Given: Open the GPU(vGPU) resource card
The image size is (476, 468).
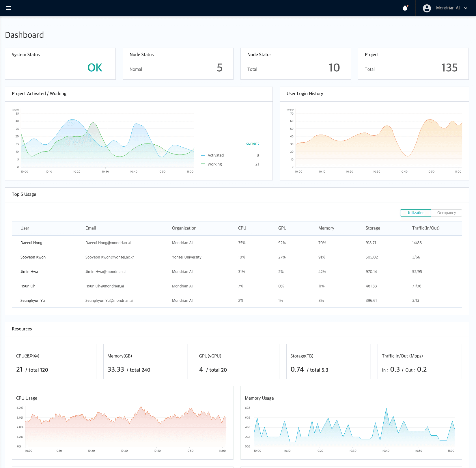Looking at the screenshot, I should tap(237, 361).
